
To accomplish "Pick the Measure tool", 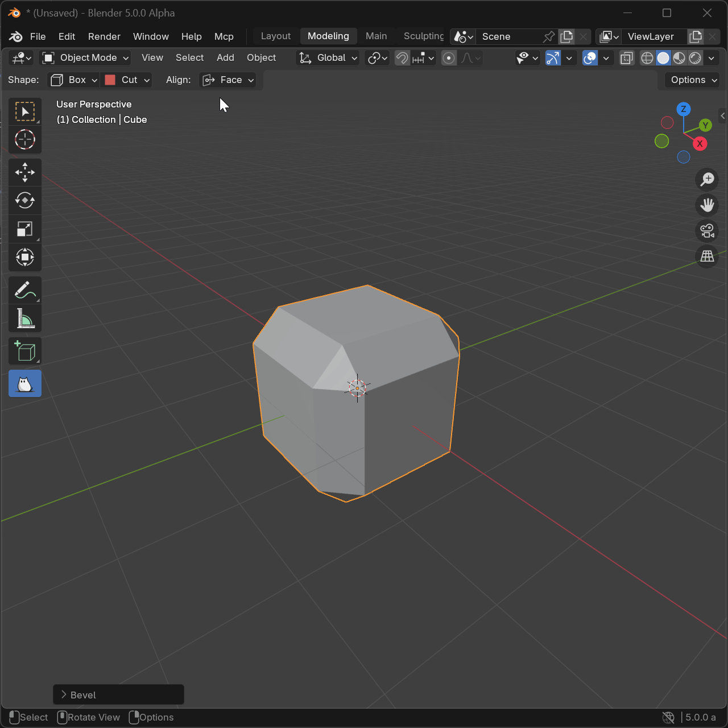I will (x=25, y=319).
